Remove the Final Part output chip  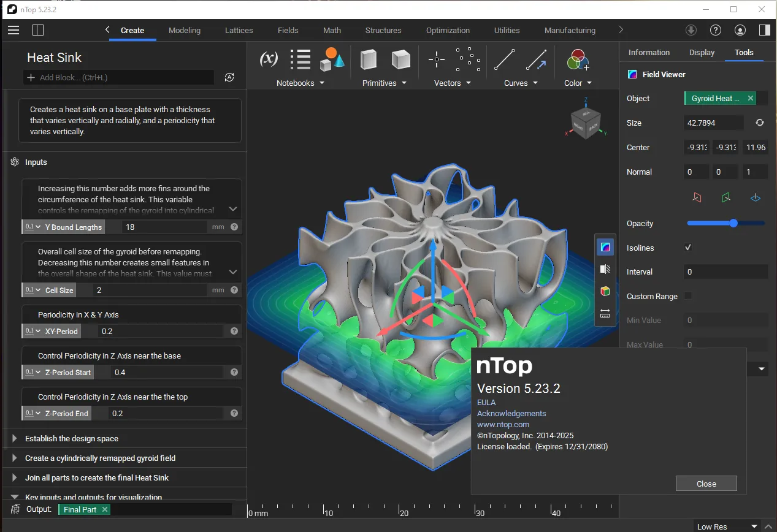coord(105,509)
